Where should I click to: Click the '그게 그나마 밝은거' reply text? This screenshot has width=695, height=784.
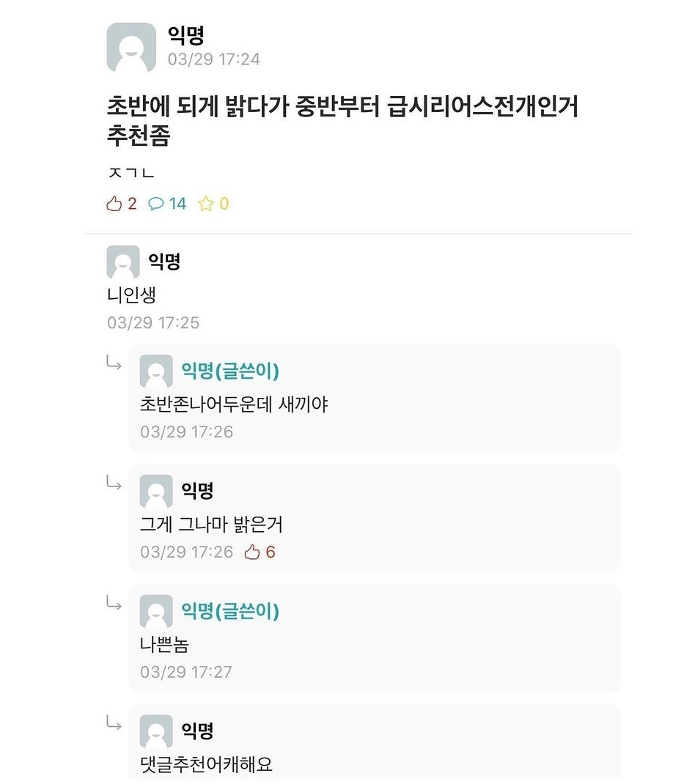coord(211,525)
